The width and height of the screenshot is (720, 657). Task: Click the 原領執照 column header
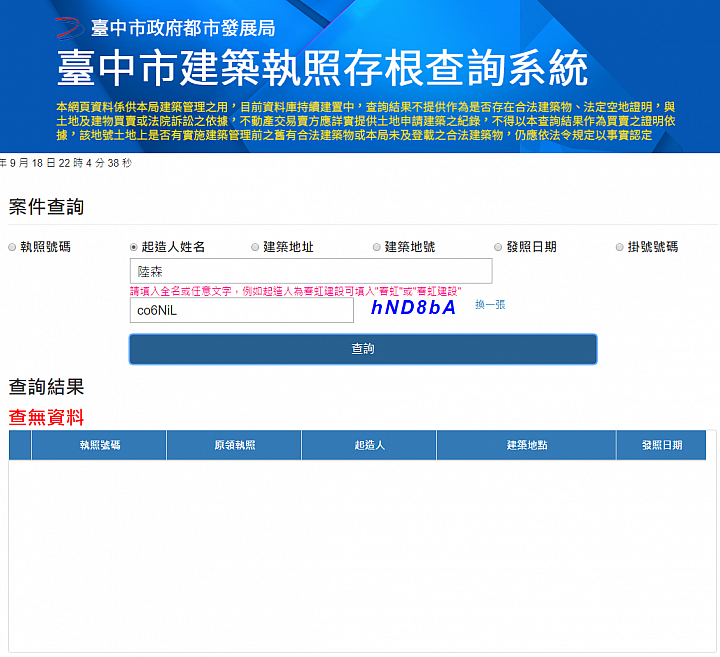pos(234,445)
